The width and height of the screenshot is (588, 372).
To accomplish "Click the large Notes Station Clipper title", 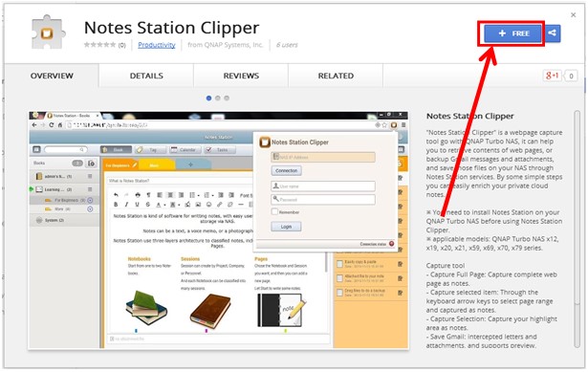I will tap(171, 28).
